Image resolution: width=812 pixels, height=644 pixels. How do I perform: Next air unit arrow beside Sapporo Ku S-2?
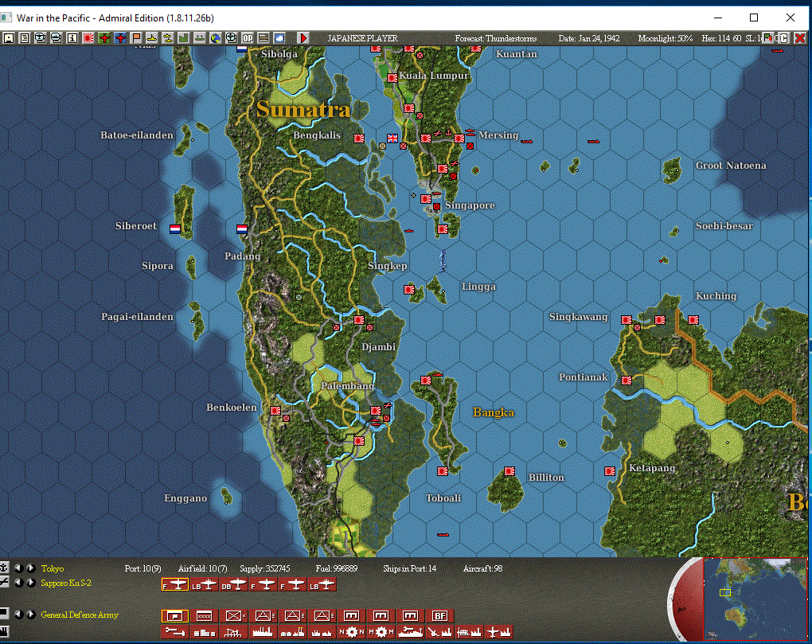click(30, 583)
